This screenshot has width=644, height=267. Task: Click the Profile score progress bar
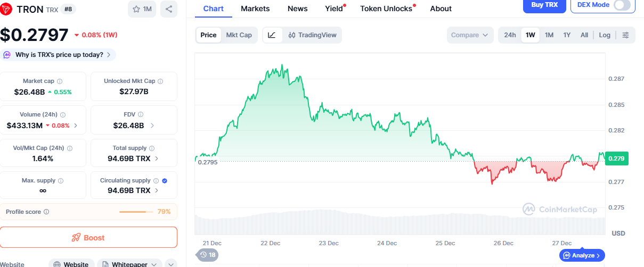[x=136, y=212]
